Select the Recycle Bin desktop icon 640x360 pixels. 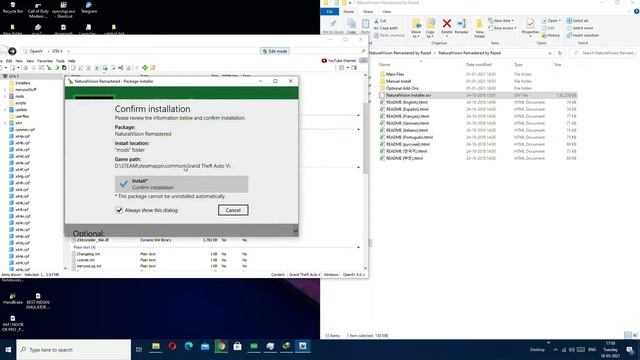coord(13,8)
